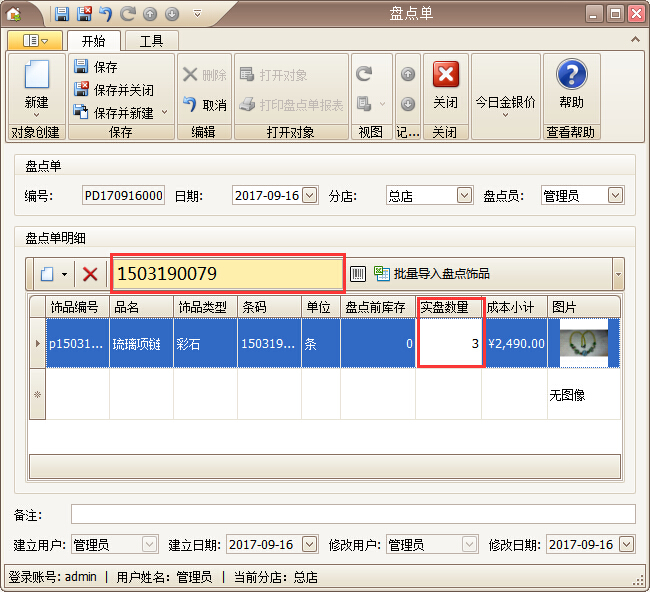Switch to the 工具 tab
Viewport: 650px width, 592px height.
[152, 41]
